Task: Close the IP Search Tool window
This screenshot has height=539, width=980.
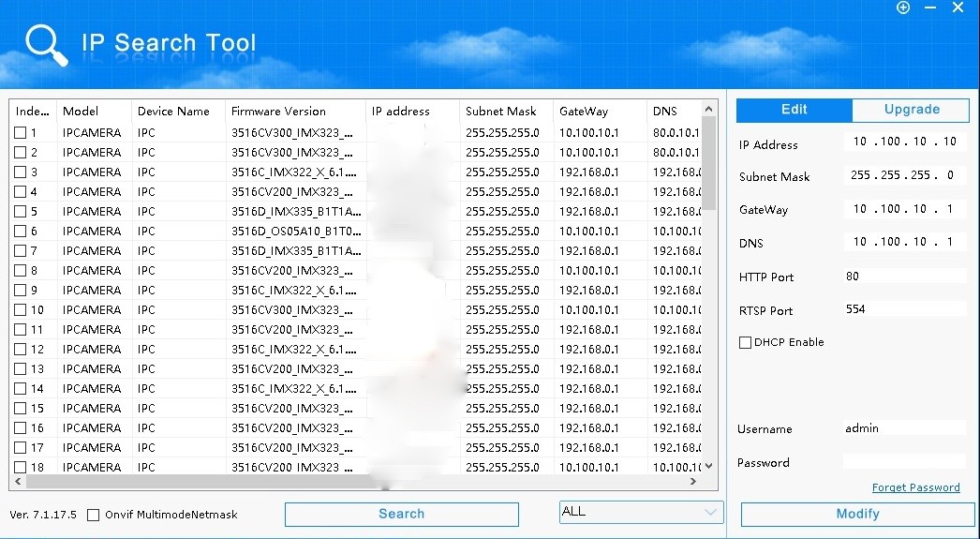Action: tap(958, 7)
